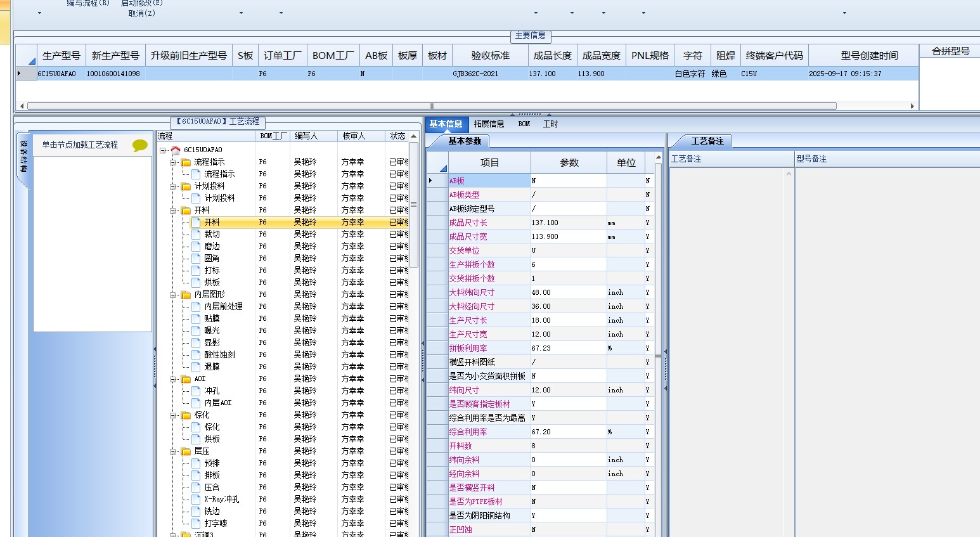Screen dimensions: 980x537
Task: Click the folder icon beside 计划投料 group
Action: 186,186
